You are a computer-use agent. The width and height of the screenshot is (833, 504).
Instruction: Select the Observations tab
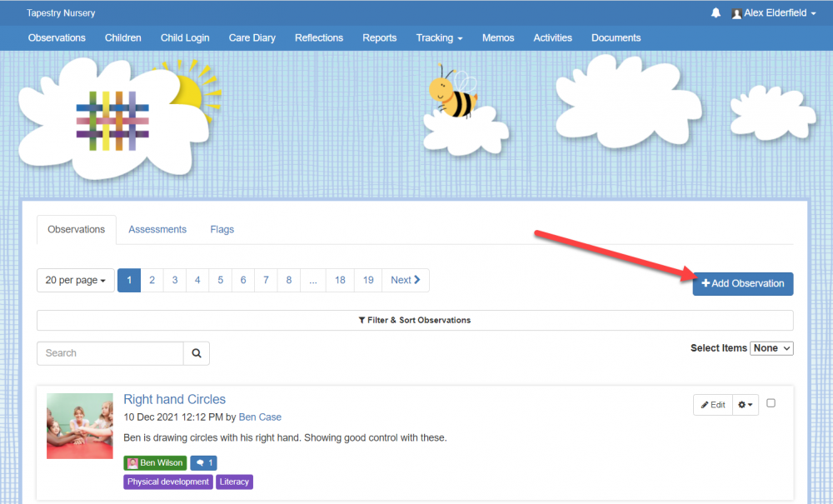tap(77, 229)
